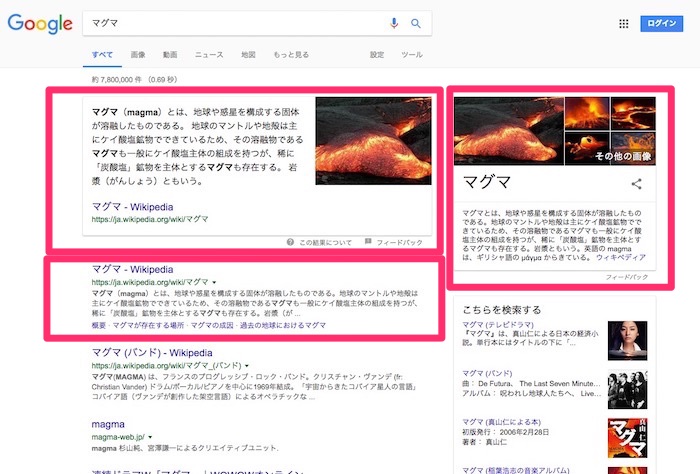
Task: Expand the arrow beside ja.wikipedia.org/wiki/マグマ result URL
Action: (215, 284)
